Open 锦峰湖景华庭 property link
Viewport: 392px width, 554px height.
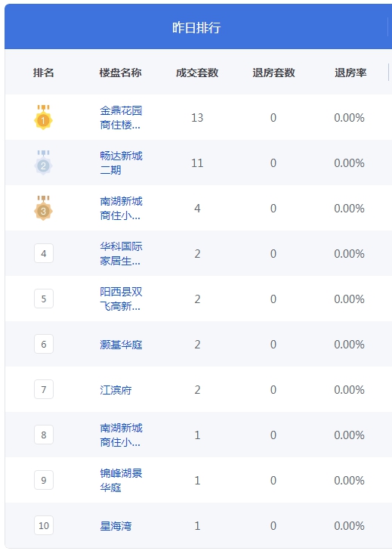[x=121, y=480]
